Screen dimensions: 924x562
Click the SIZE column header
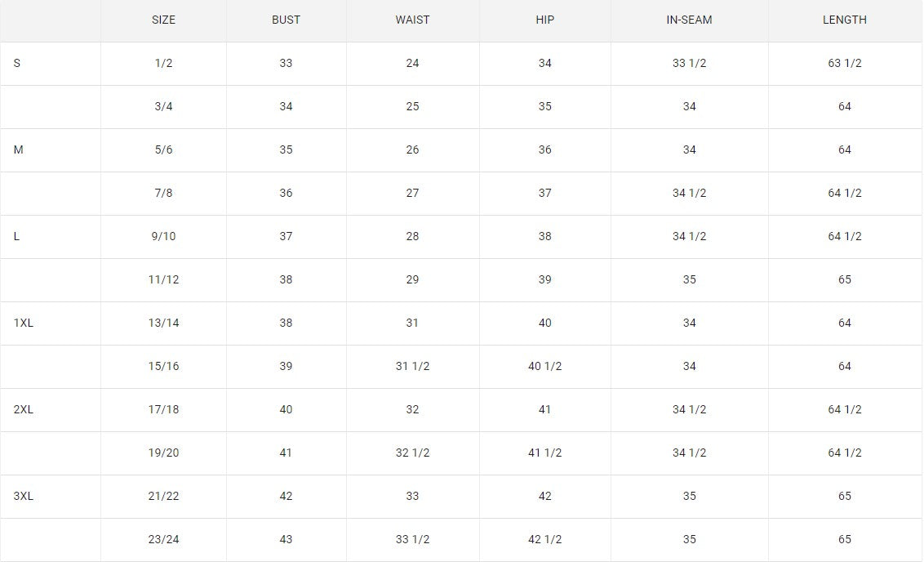(x=163, y=20)
